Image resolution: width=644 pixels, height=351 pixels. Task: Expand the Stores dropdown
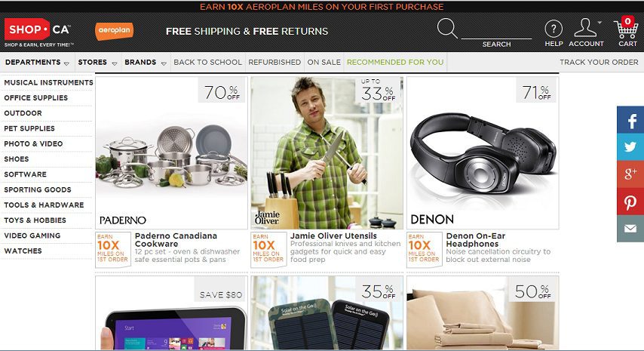coord(97,63)
